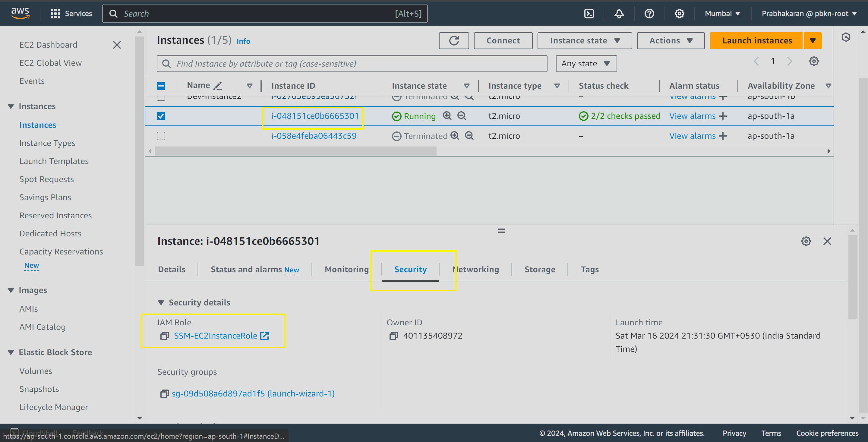The height and width of the screenshot is (442, 868).
Task: Open the settings gear in top navigation
Action: click(679, 14)
